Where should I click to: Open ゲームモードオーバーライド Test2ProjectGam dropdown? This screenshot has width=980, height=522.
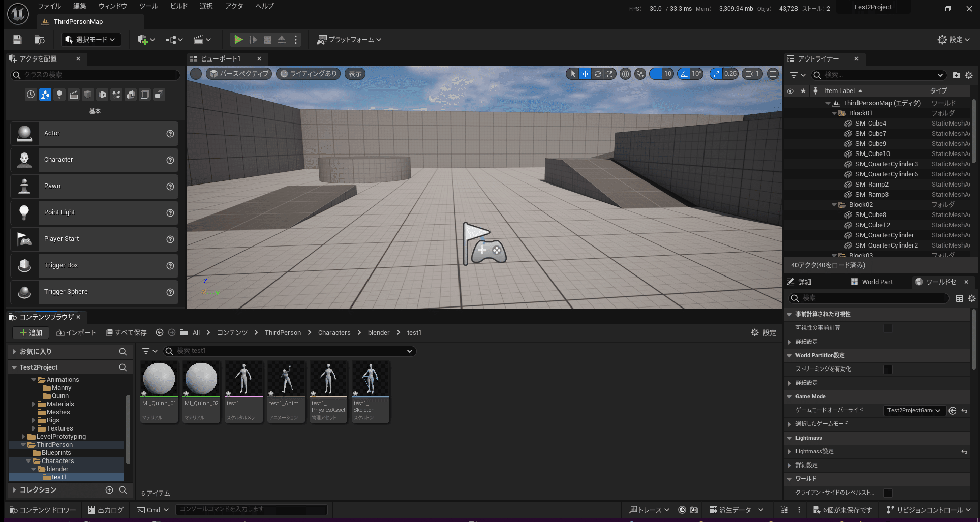coord(914,410)
